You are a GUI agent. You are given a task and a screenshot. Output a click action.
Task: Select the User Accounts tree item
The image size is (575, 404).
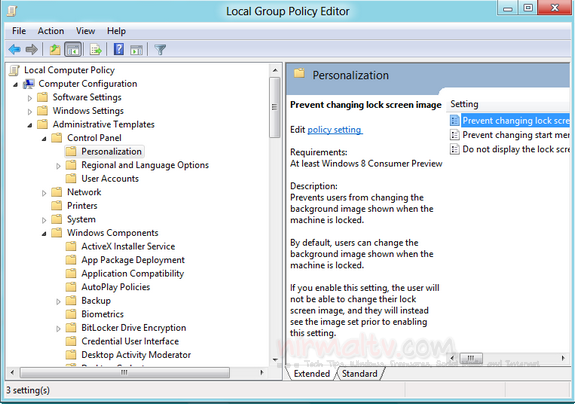(x=110, y=179)
